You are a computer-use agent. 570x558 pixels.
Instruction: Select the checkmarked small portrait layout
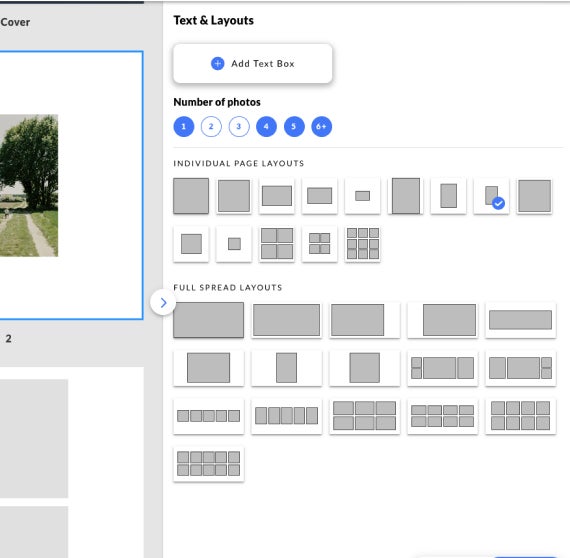pos(491,196)
